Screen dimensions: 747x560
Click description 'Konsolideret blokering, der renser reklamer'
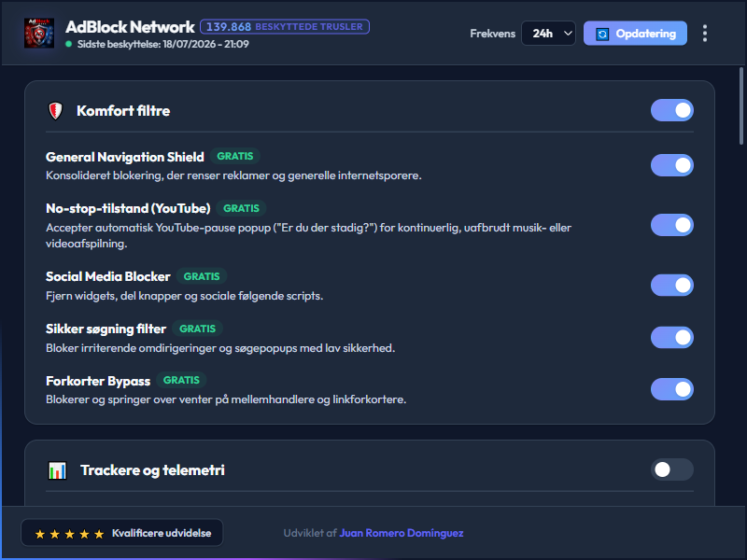233,175
